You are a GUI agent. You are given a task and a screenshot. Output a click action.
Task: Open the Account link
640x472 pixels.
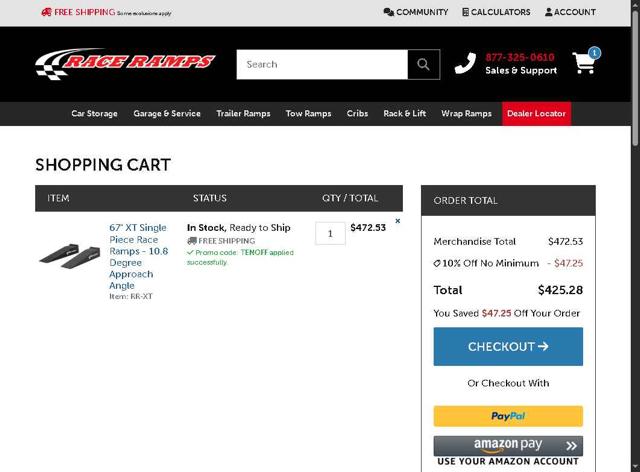pyautogui.click(x=570, y=12)
